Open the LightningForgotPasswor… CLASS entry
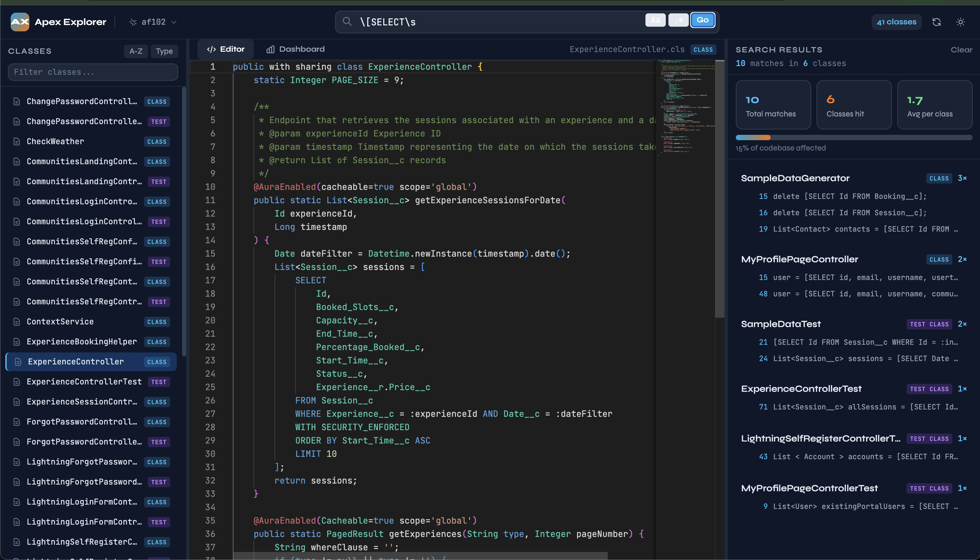Screen dimensions: 980x560 click(91, 462)
